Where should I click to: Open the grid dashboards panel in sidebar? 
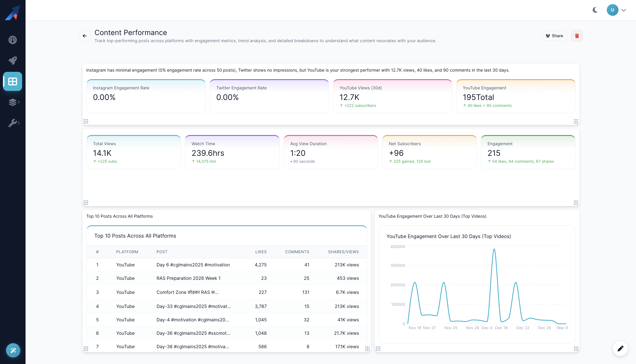(13, 81)
